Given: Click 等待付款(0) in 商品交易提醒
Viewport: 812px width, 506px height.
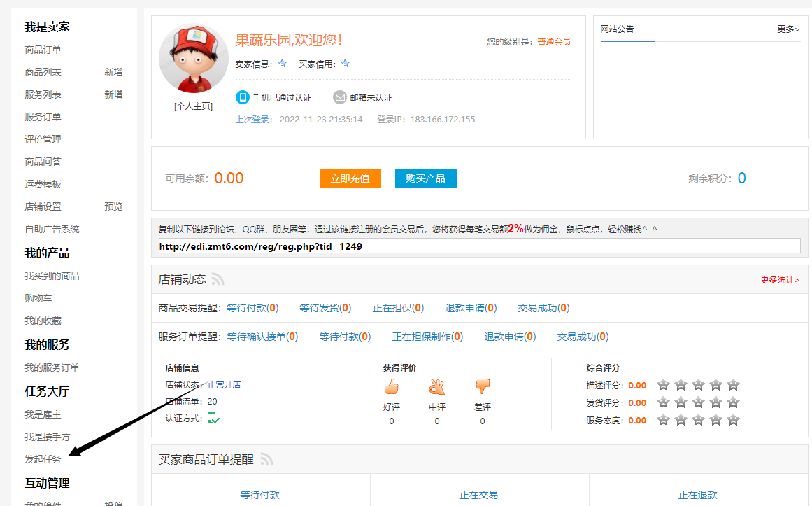Looking at the screenshot, I should pos(252,308).
